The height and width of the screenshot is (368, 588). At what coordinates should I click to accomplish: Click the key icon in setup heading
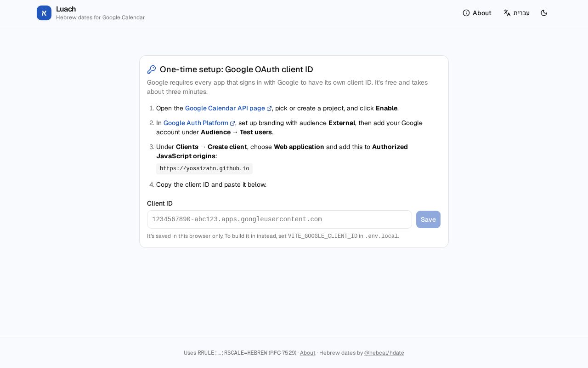152,69
